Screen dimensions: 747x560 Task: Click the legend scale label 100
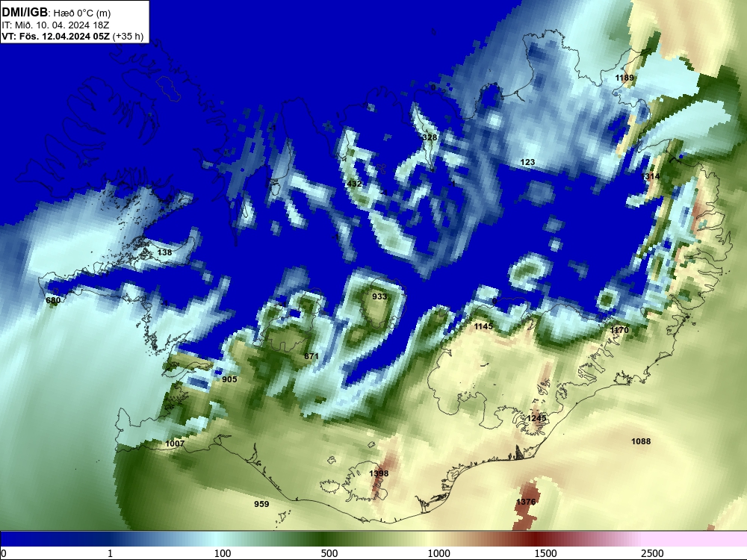pyautogui.click(x=223, y=553)
